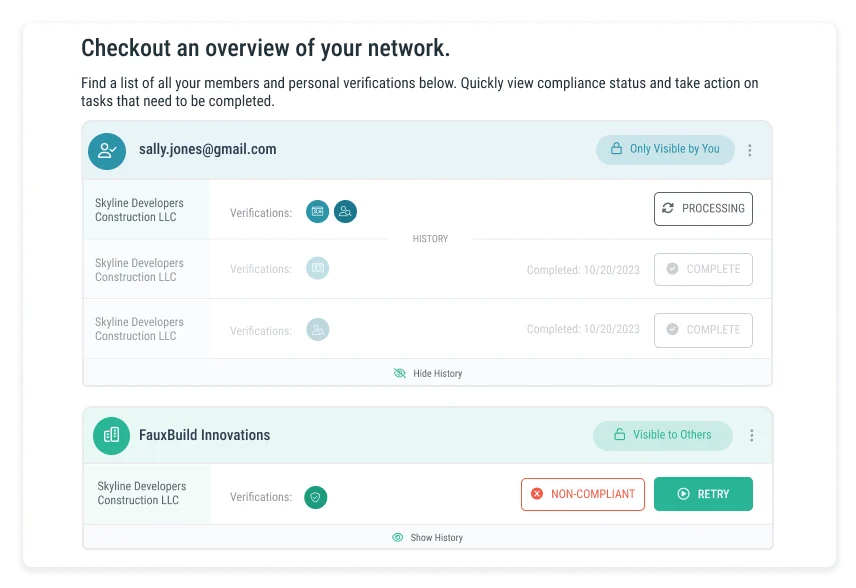Viewport: 856px width, 588px height.
Task: Click the sally.jones@gmail.com user avatar icon
Action: [107, 151]
